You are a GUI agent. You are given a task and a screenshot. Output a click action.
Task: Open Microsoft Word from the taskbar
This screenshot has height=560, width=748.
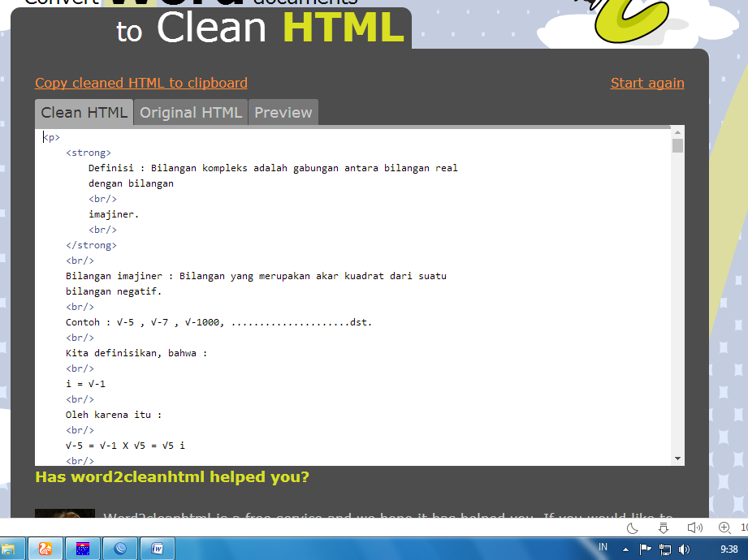tap(158, 549)
